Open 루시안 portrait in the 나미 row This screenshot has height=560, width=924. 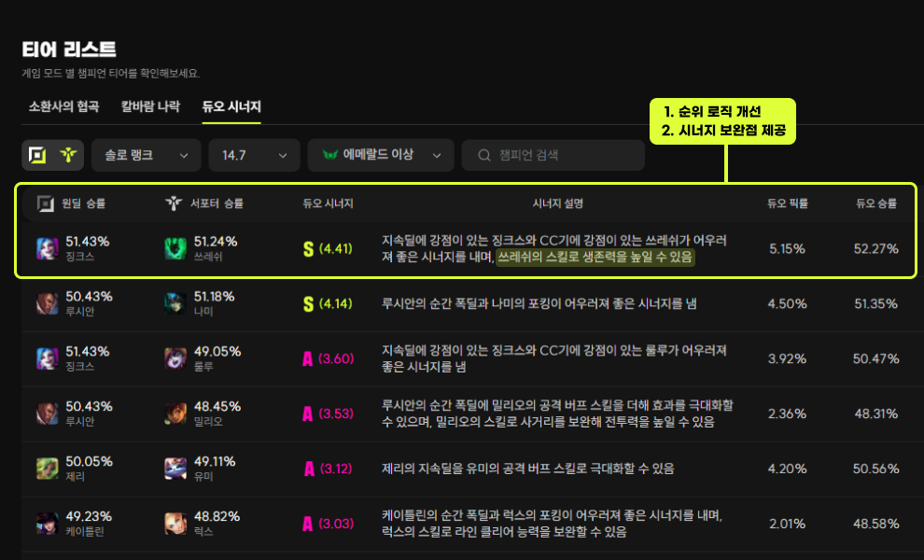pyautogui.click(x=48, y=303)
